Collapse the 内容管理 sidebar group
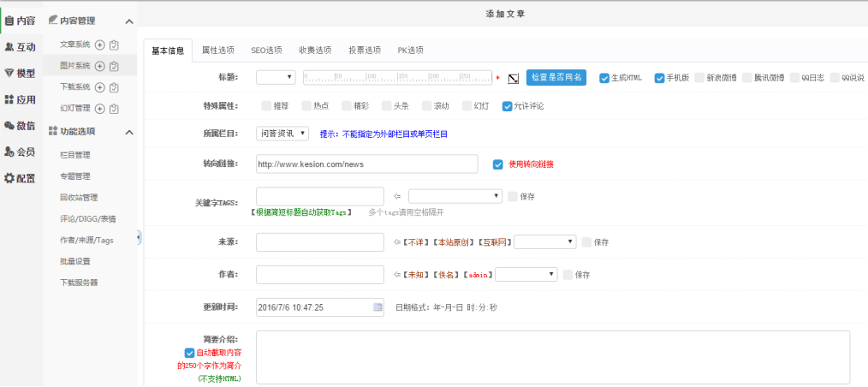The width and height of the screenshot is (868, 387). click(x=129, y=21)
